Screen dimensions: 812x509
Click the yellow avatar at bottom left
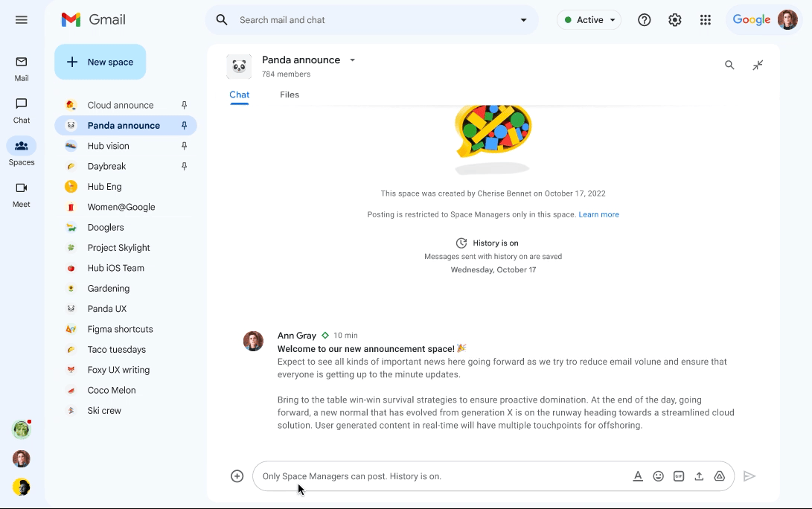click(x=22, y=487)
